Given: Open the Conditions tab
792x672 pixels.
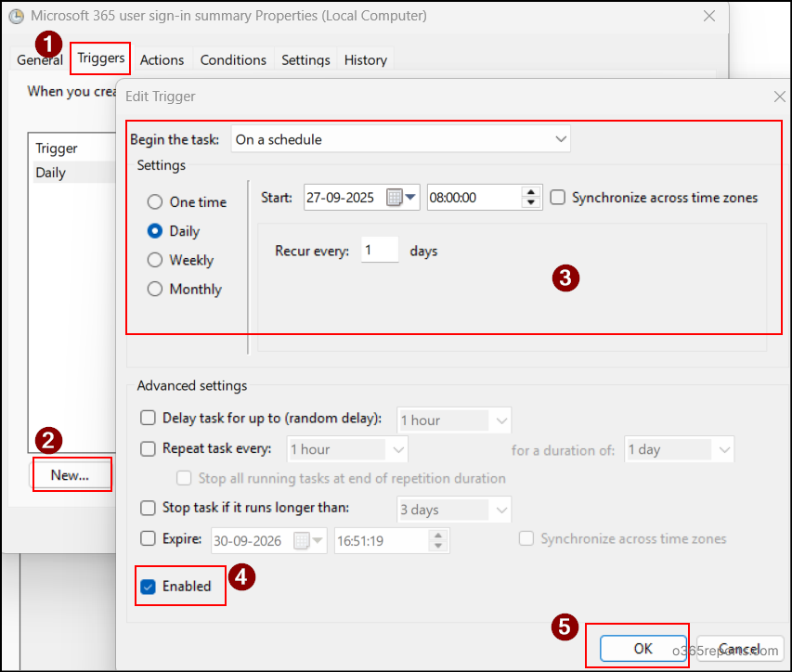Looking at the screenshot, I should pos(233,59).
